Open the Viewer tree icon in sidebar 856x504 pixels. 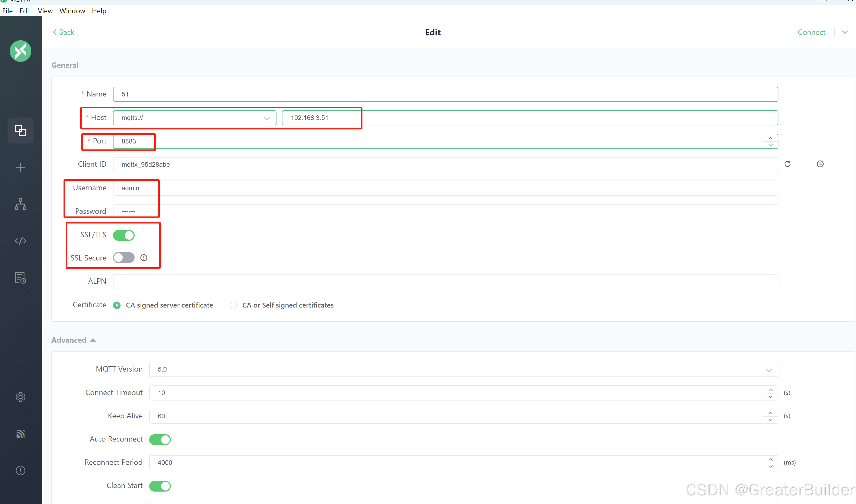coord(20,204)
